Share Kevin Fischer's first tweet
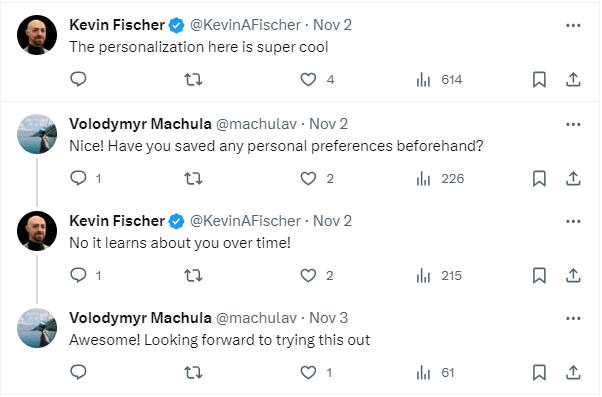 (x=573, y=79)
